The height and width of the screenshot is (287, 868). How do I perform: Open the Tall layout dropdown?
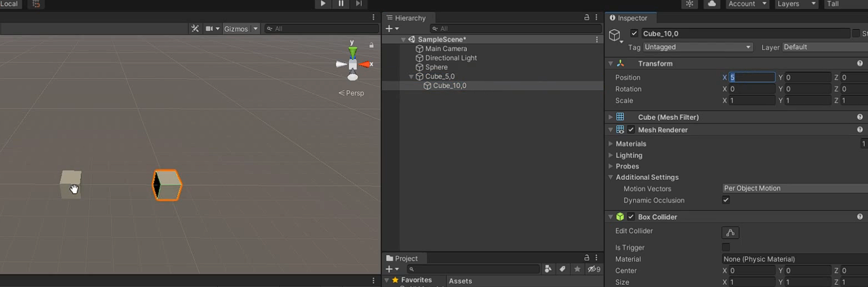(846, 4)
